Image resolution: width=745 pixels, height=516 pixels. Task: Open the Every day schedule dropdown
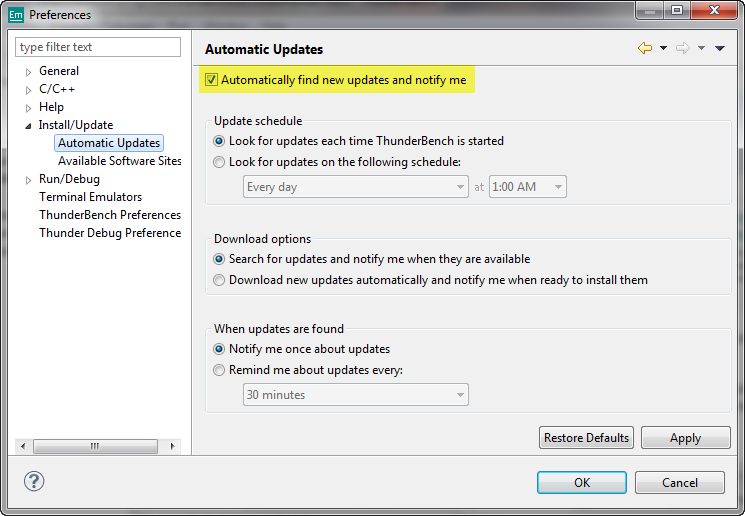point(356,187)
